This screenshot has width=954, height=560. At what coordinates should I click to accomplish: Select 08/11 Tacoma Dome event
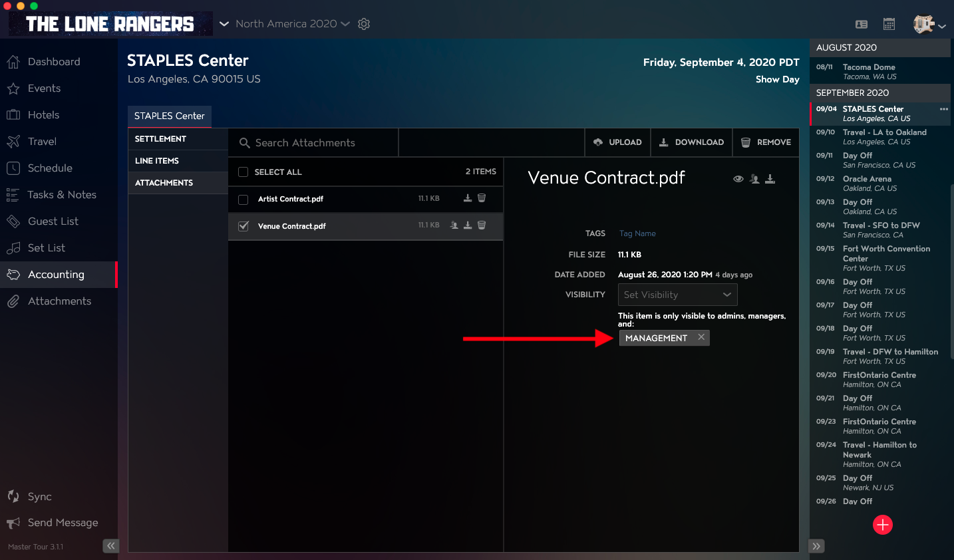pyautogui.click(x=879, y=71)
